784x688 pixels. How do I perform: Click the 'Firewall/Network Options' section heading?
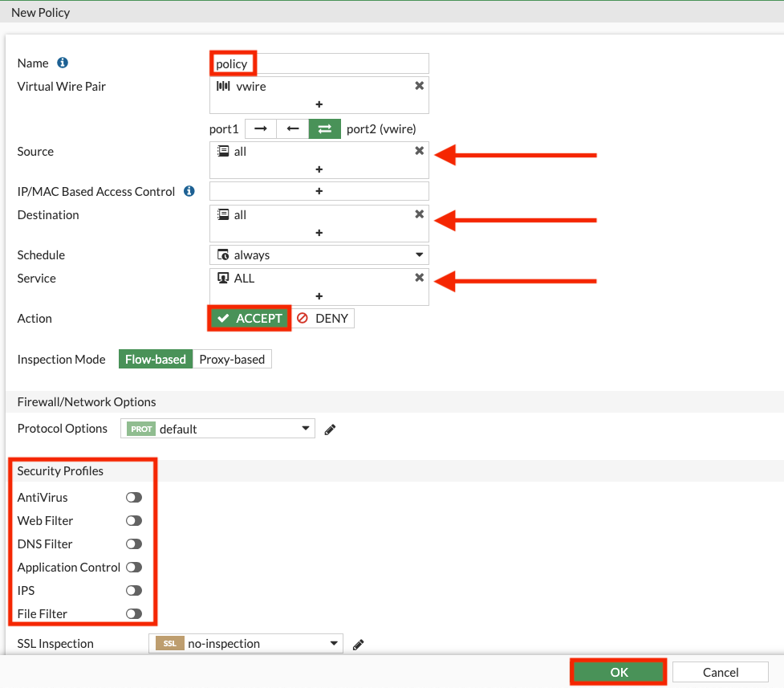[x=87, y=401]
